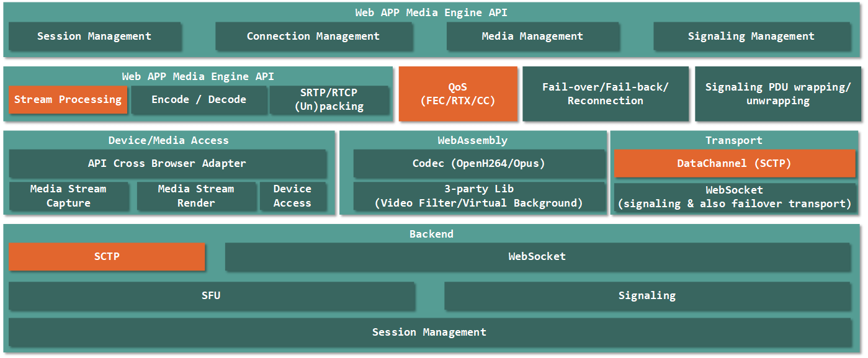868x358 pixels.
Task: Click the Backend section title
Action: coord(431,235)
